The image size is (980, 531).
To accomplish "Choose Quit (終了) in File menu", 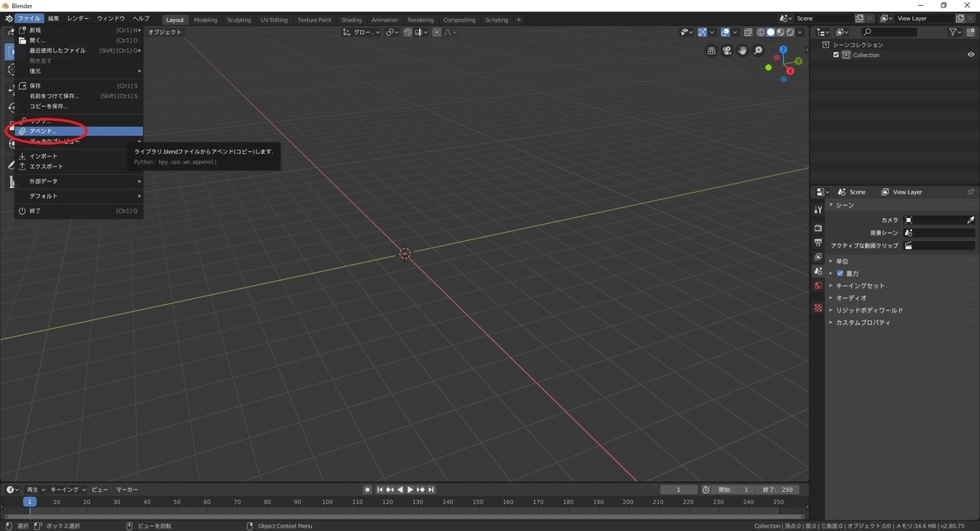I will [x=78, y=211].
